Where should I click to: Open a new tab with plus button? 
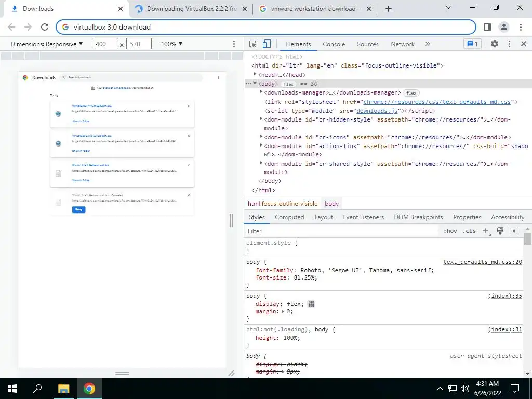pyautogui.click(x=389, y=9)
